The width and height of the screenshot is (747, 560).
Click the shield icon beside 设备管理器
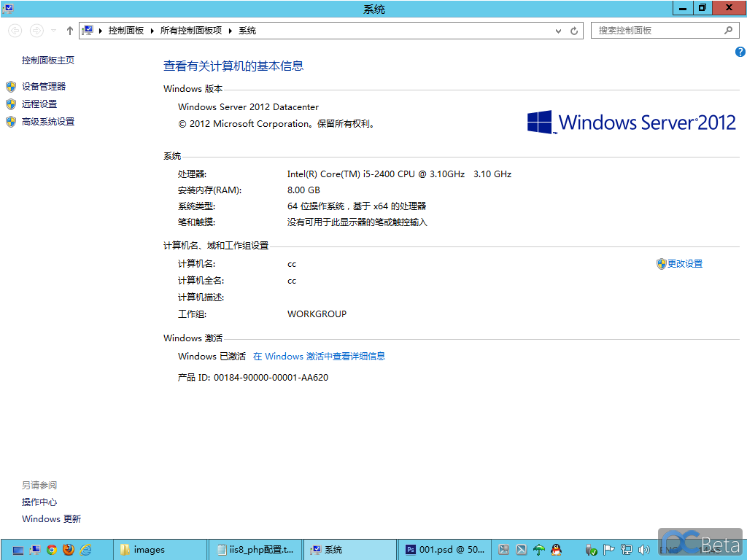click(x=11, y=87)
